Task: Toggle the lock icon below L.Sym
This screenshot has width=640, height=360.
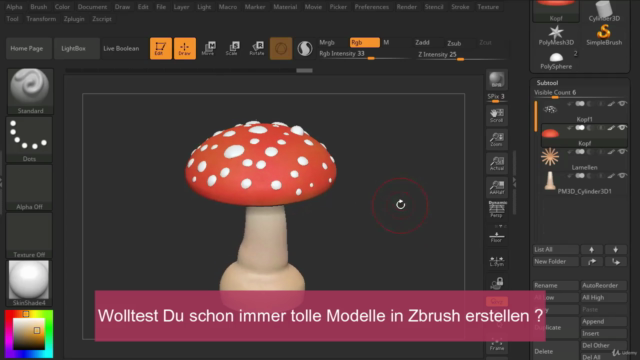Action: (x=497, y=283)
